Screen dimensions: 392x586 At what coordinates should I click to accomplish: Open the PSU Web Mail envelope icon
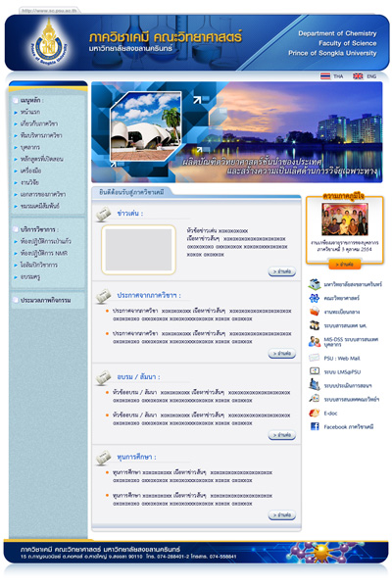[x=314, y=358]
